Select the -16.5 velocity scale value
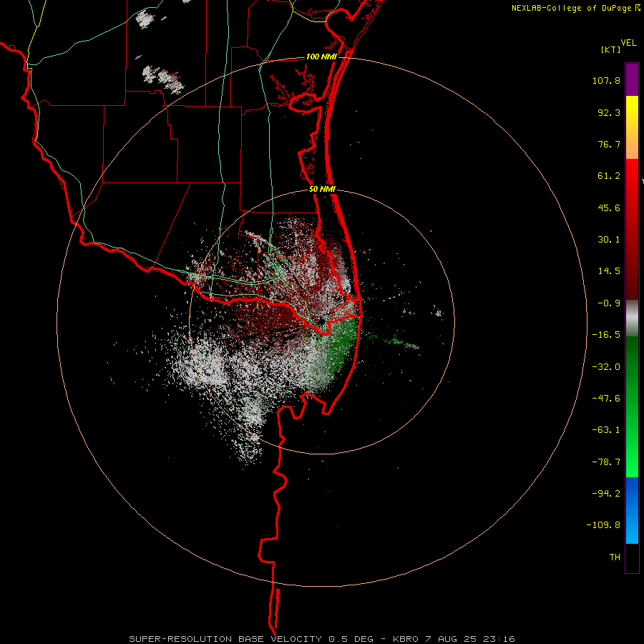This screenshot has width=644, height=644. coord(606,335)
